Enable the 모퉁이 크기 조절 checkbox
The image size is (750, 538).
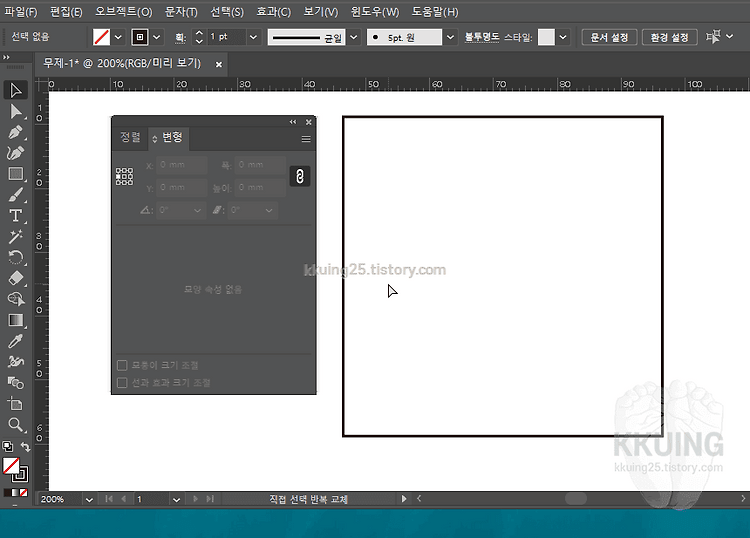pyautogui.click(x=122, y=365)
